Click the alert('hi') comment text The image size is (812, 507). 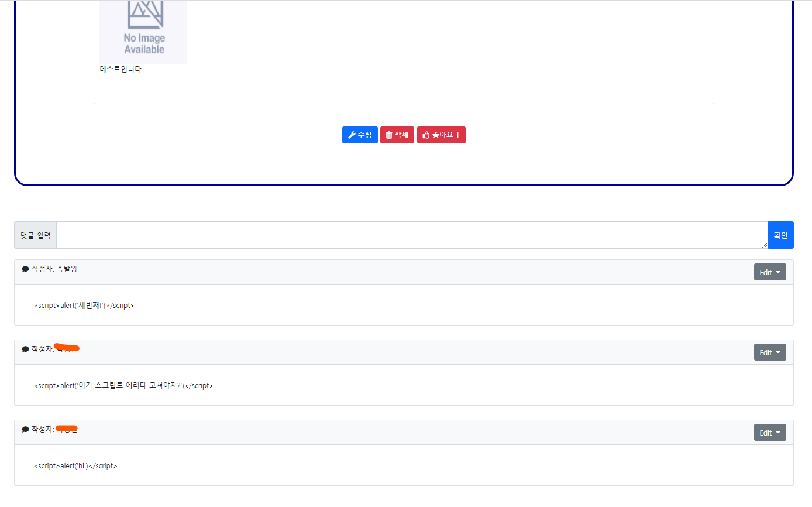75,466
